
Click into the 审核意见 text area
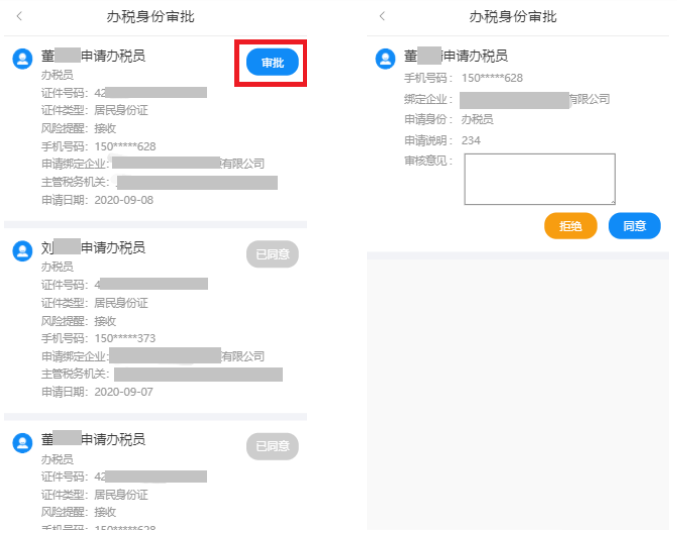540,179
